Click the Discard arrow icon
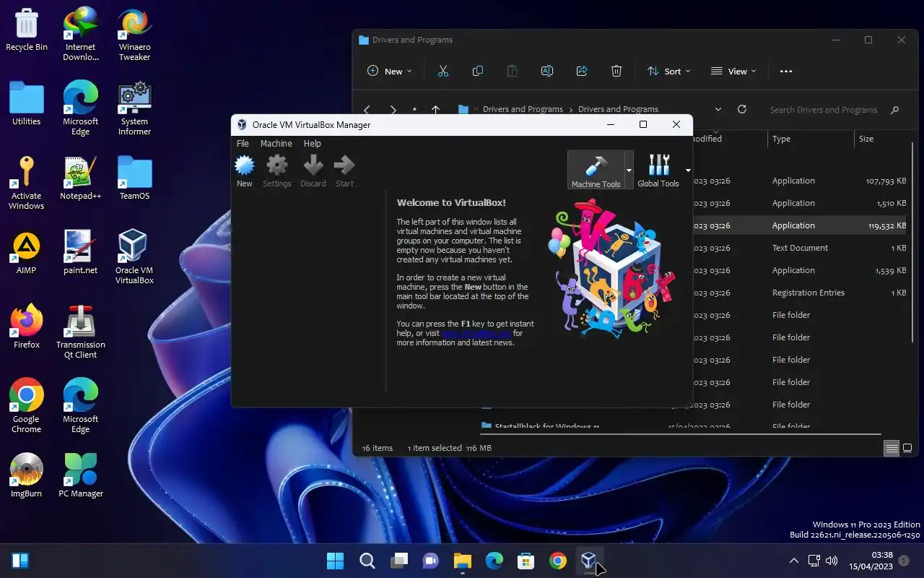Viewport: 924px width, 578px height. tap(313, 171)
